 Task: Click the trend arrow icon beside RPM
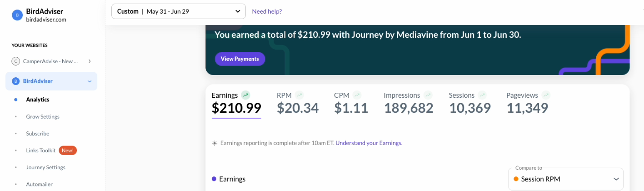click(x=299, y=95)
